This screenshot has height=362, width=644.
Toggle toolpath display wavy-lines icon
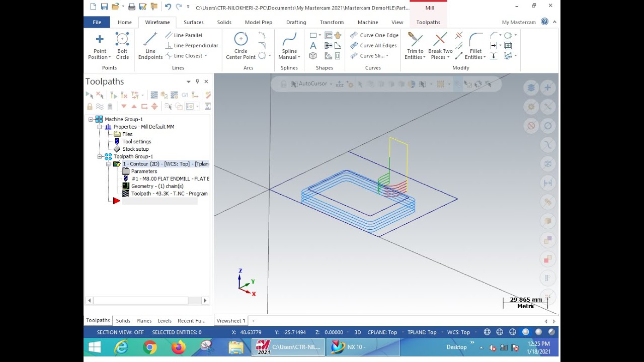click(100, 107)
